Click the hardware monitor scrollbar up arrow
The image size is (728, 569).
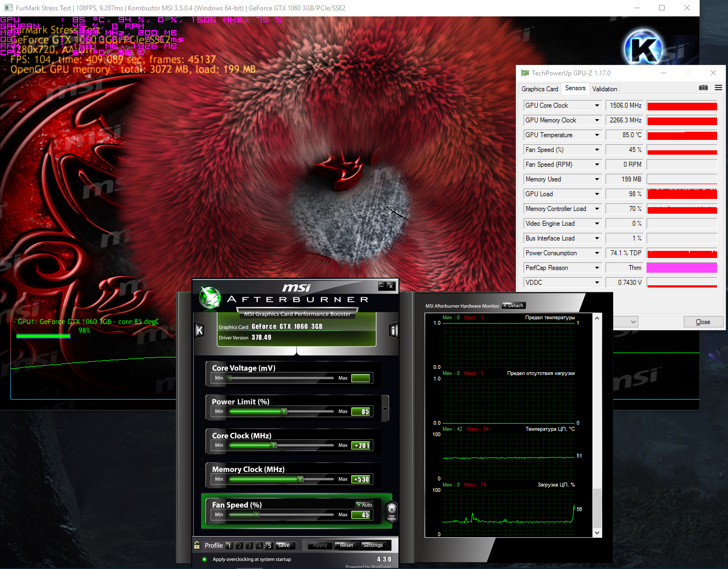(597, 318)
